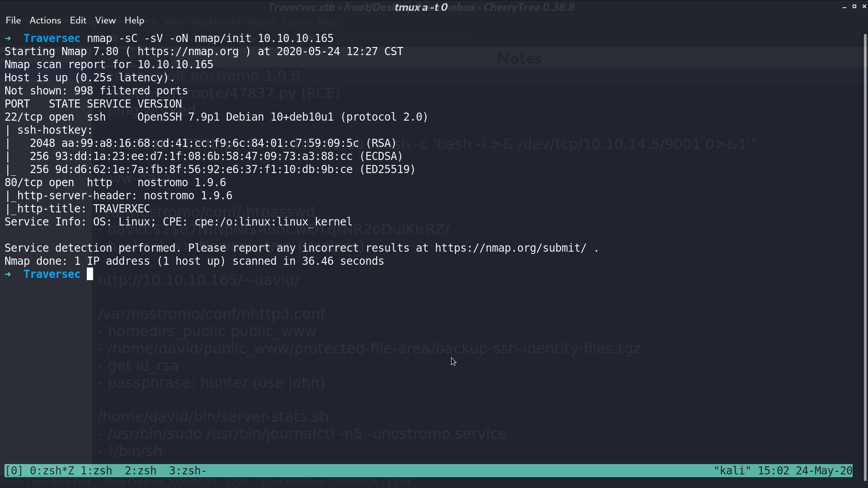
Task: Click the tmux a -t 0 window title
Action: 421,7
